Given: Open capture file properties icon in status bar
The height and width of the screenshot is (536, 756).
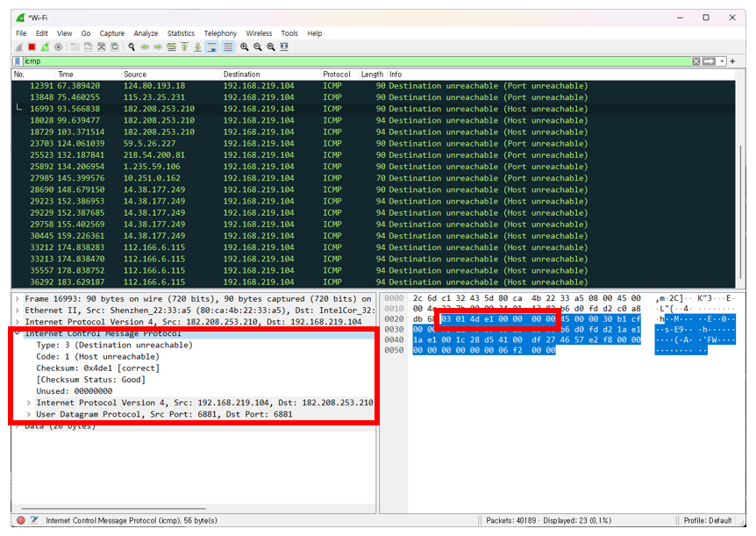Looking at the screenshot, I should pos(33,520).
